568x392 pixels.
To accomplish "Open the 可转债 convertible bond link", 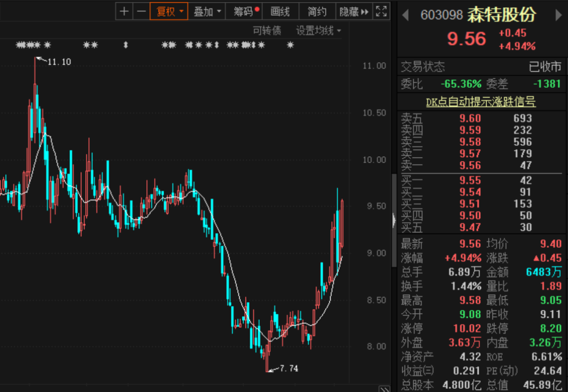I will [267, 31].
